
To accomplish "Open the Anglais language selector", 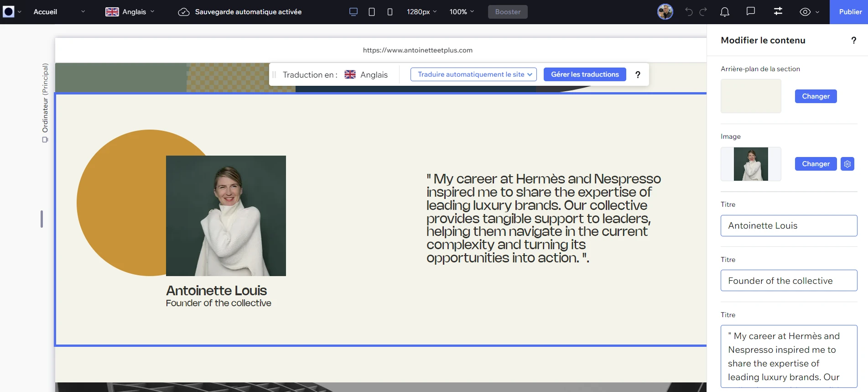I will 130,12.
